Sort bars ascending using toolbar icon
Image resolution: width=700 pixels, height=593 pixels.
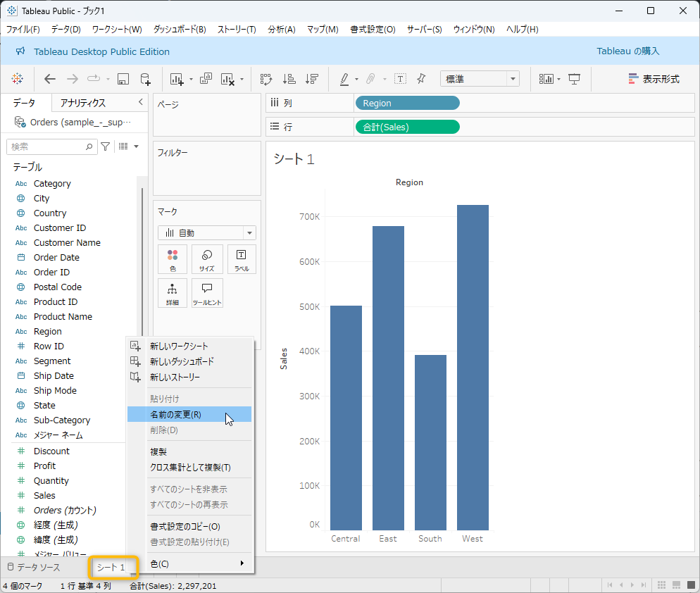pyautogui.click(x=289, y=79)
